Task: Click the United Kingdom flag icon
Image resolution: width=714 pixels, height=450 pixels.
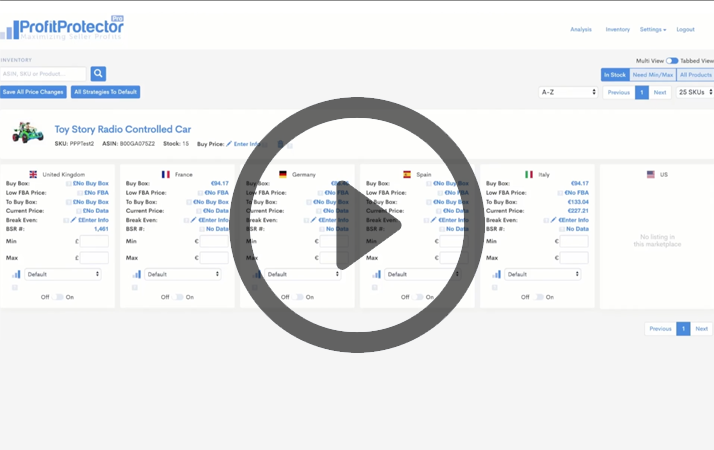Action: (x=33, y=174)
